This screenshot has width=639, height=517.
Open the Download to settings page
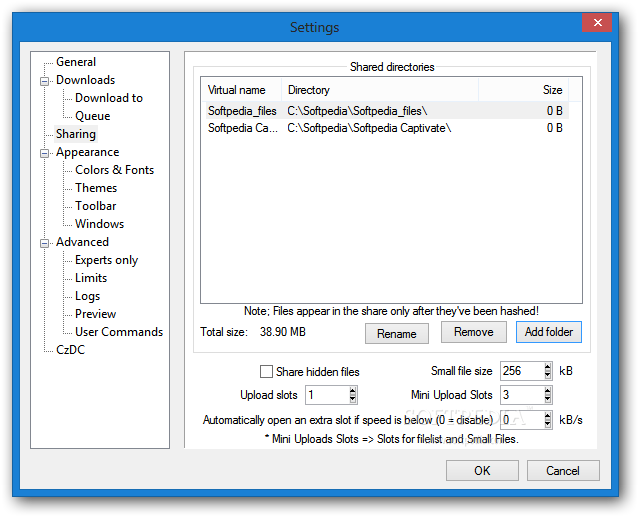109,98
